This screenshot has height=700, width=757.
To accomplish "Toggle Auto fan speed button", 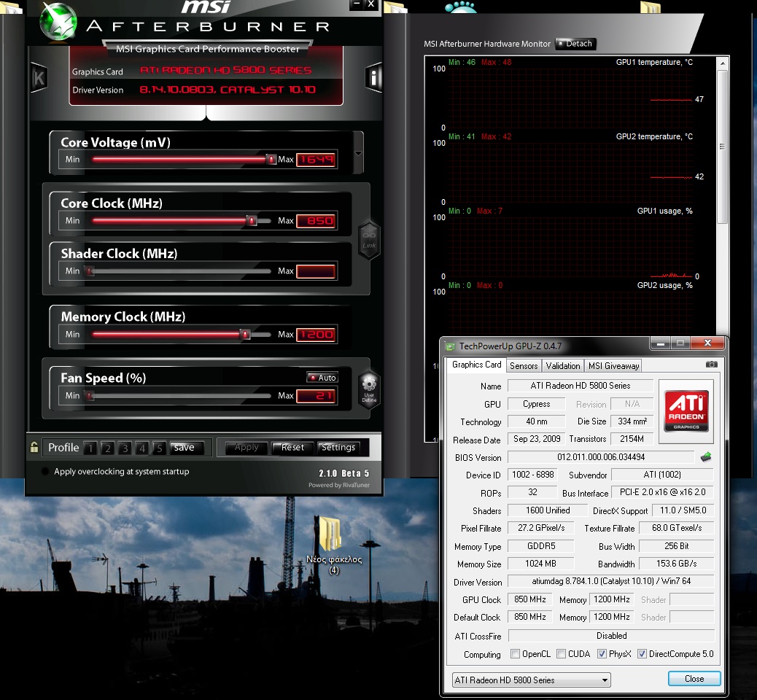I will tap(322, 378).
